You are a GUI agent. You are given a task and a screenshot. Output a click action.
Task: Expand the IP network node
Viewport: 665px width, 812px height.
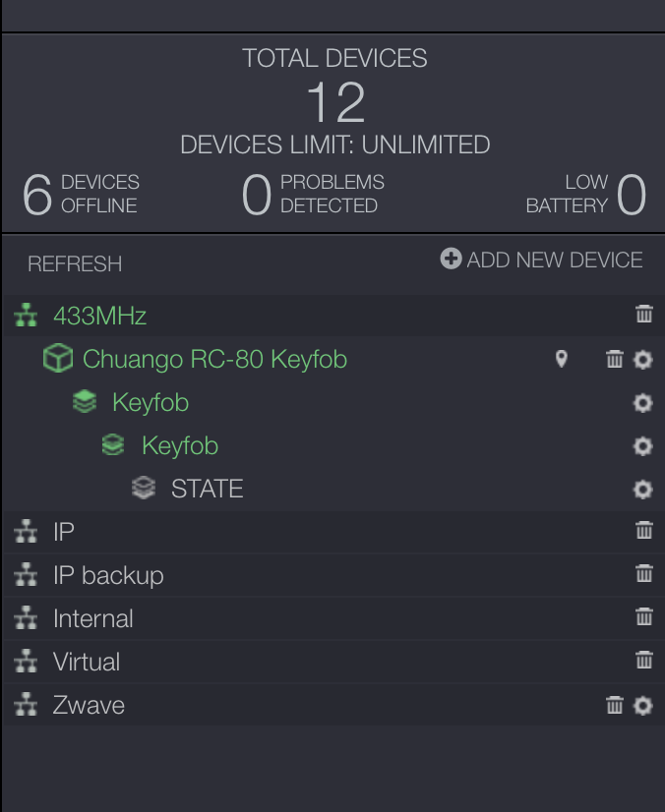tap(26, 532)
